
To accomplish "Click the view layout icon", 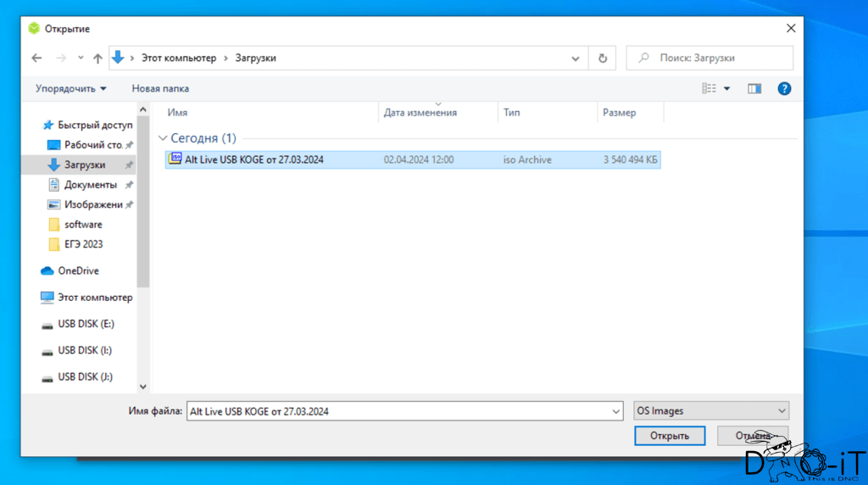I will 709,88.
